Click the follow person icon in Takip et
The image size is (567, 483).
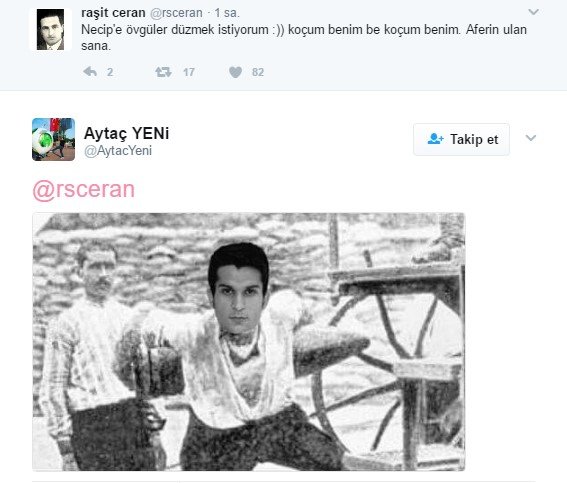coord(435,139)
